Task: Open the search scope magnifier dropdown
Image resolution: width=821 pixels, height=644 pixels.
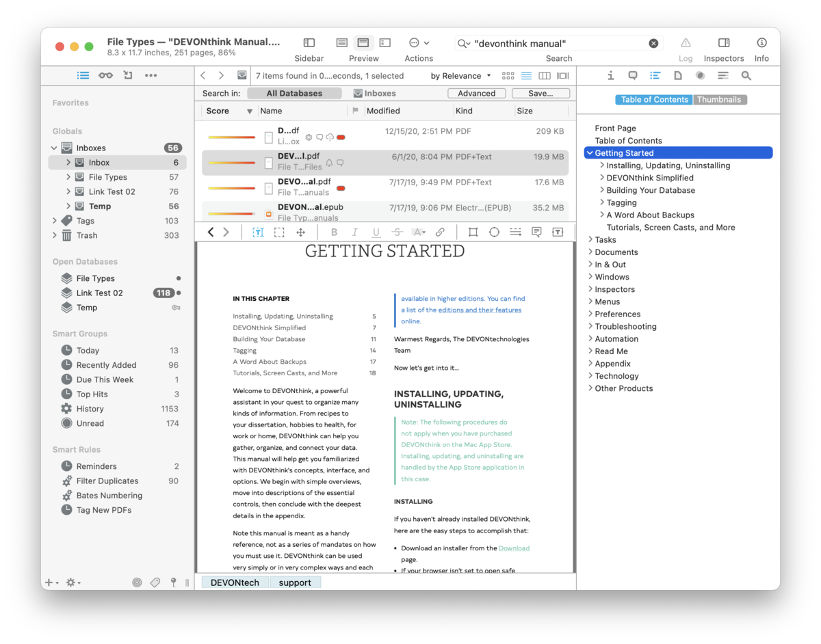Action: pyautogui.click(x=464, y=44)
